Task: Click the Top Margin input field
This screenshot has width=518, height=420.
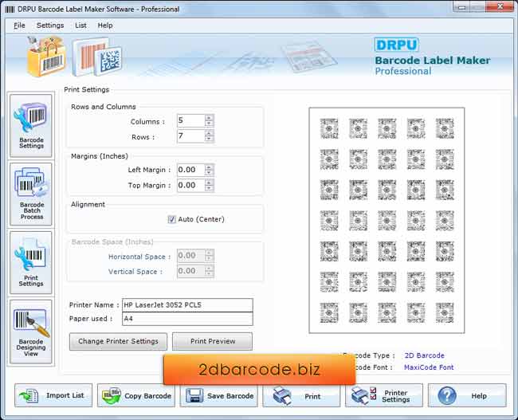Action: pos(191,186)
